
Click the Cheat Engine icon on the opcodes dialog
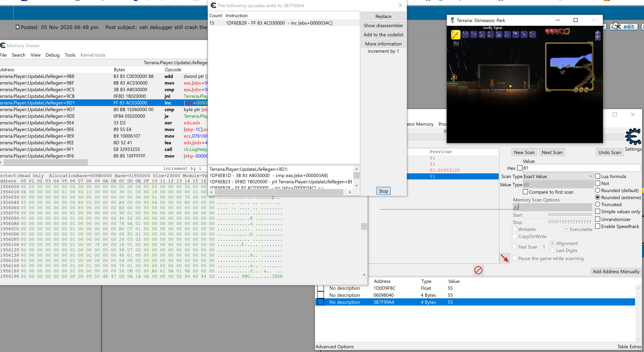pos(213,5)
